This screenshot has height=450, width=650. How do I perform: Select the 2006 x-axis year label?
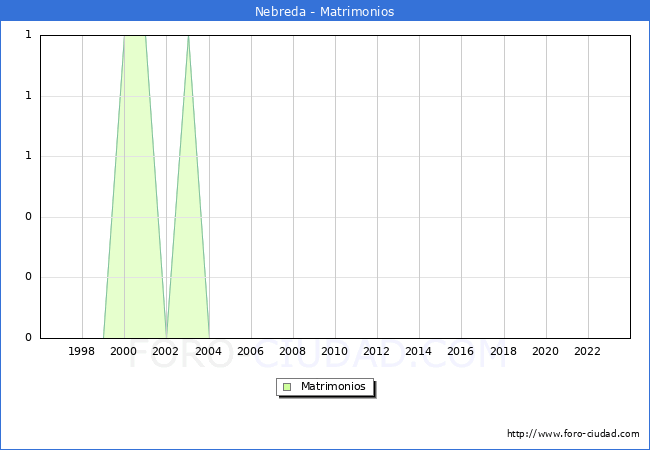click(x=250, y=351)
